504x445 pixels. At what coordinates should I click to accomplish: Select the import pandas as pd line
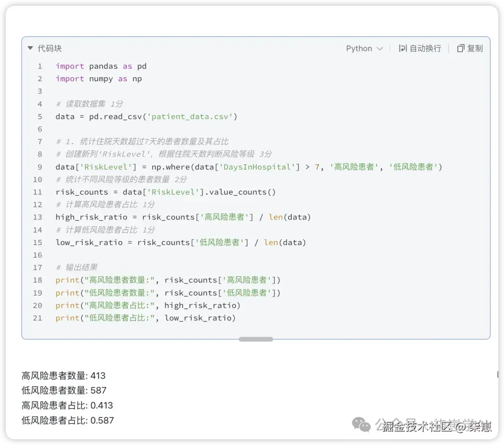(x=101, y=66)
